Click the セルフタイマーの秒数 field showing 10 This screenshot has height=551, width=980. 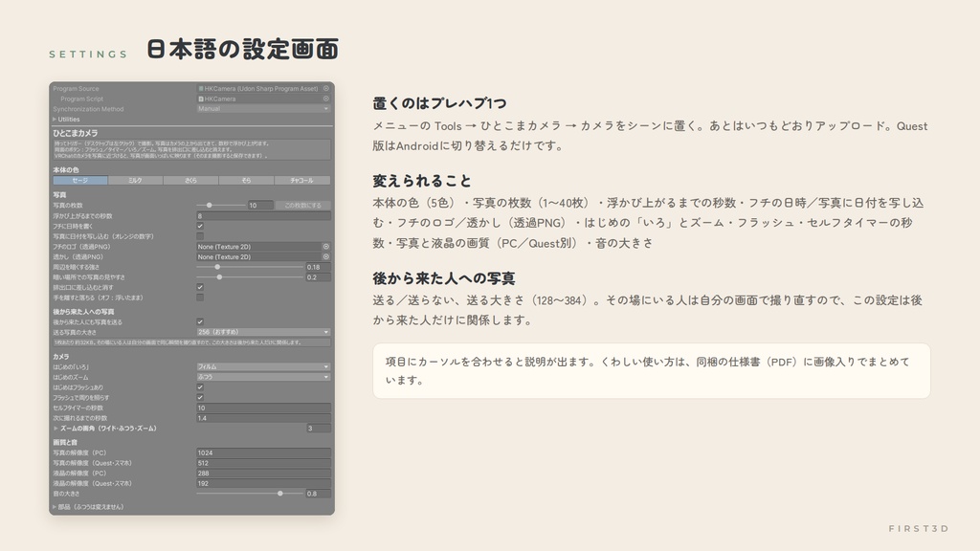(263, 408)
